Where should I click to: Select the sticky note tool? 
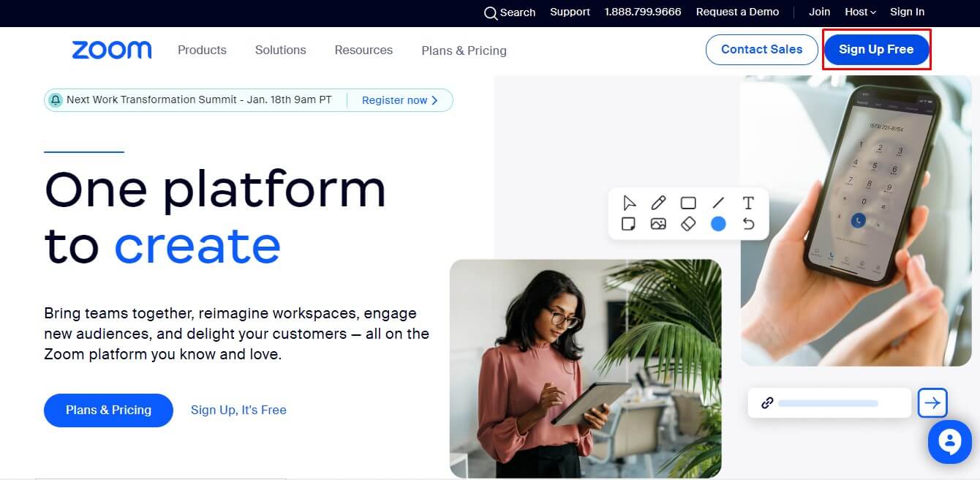point(628,224)
